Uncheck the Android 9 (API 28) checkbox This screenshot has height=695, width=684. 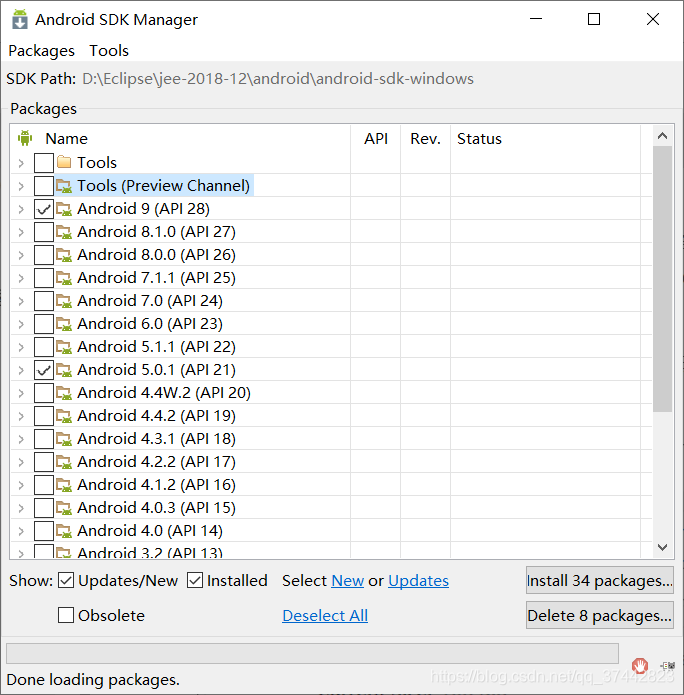click(44, 209)
